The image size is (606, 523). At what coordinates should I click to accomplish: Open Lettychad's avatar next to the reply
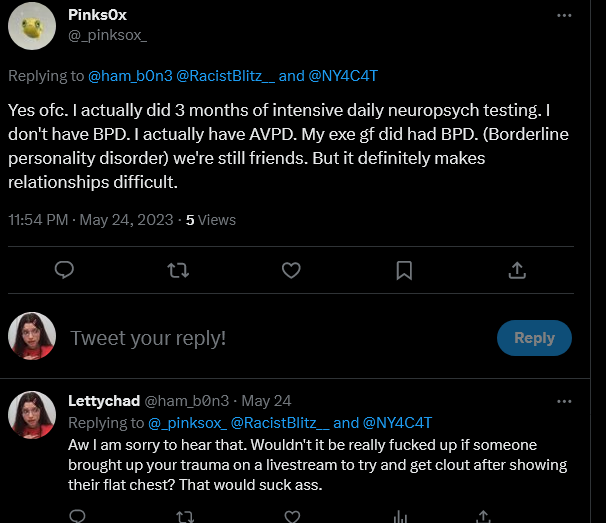pos(32,415)
